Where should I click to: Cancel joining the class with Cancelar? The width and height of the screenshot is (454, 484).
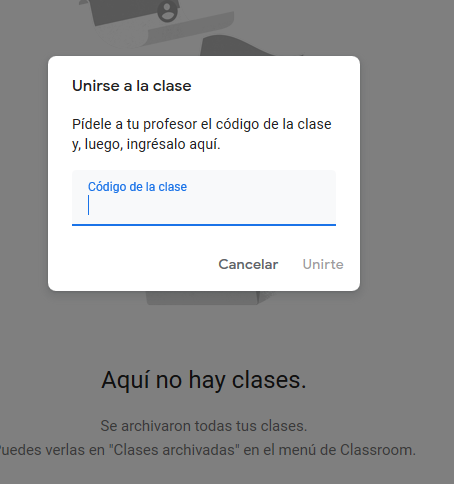click(x=248, y=264)
